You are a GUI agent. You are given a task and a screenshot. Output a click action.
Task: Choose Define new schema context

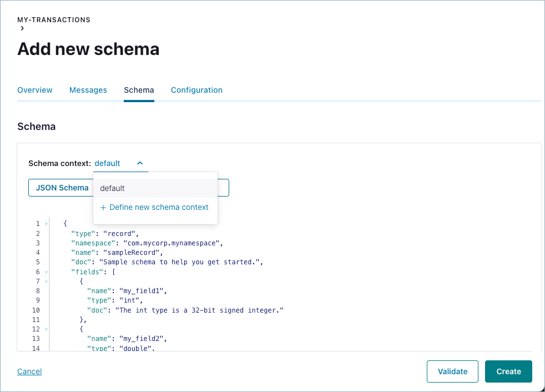coord(159,207)
